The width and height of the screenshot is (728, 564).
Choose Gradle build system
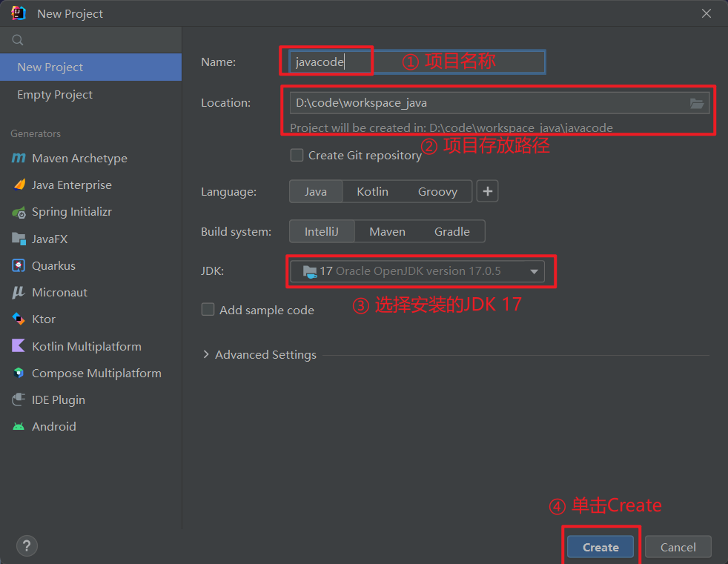point(451,232)
